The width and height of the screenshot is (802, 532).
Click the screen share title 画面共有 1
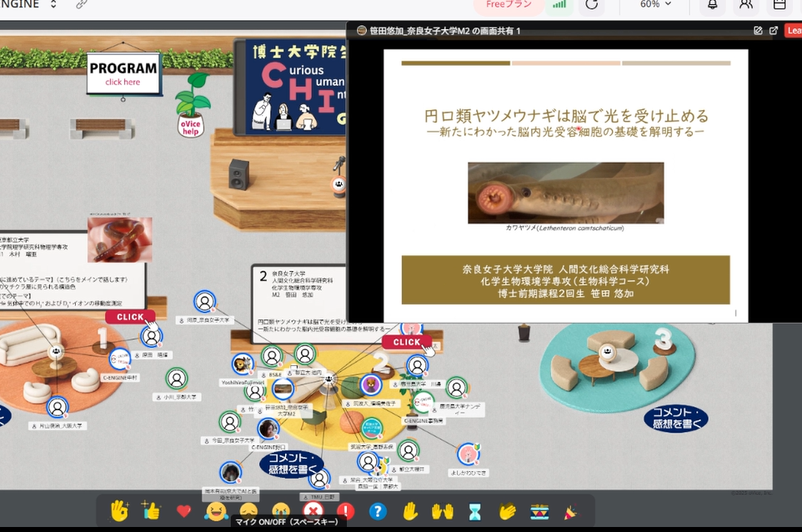445,31
